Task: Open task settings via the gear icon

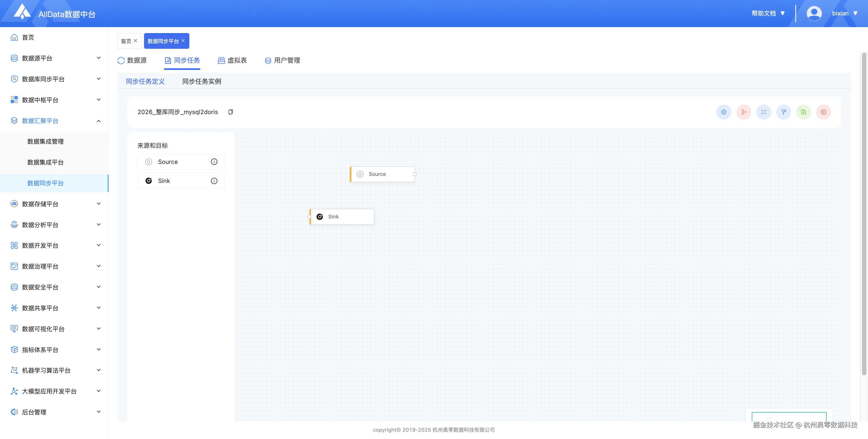Action: (x=723, y=112)
